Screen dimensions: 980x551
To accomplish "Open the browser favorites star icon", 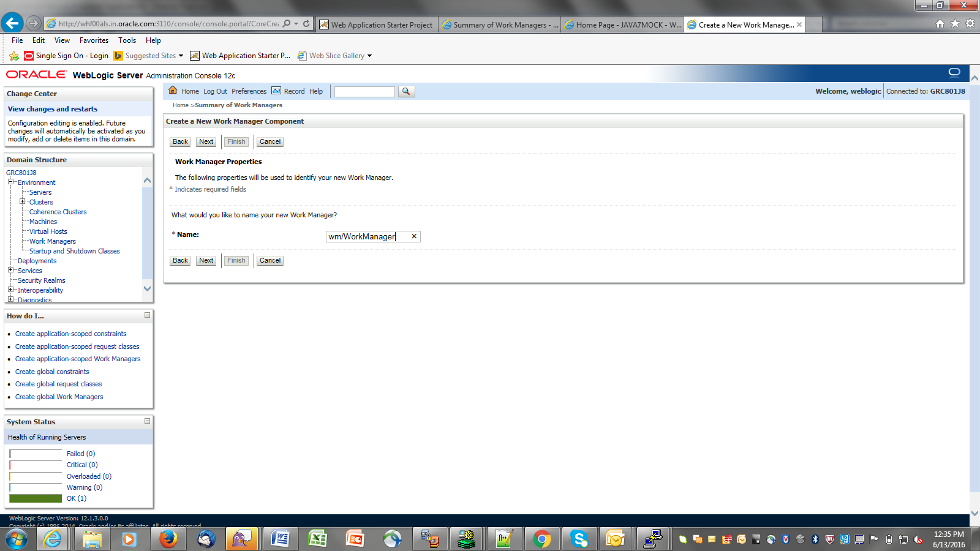I will 955,24.
